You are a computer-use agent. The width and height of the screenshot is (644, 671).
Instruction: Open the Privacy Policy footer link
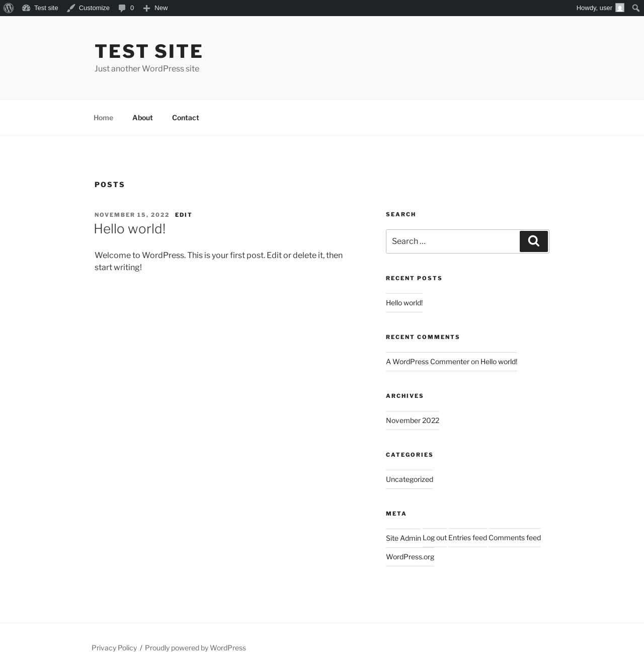[114, 648]
